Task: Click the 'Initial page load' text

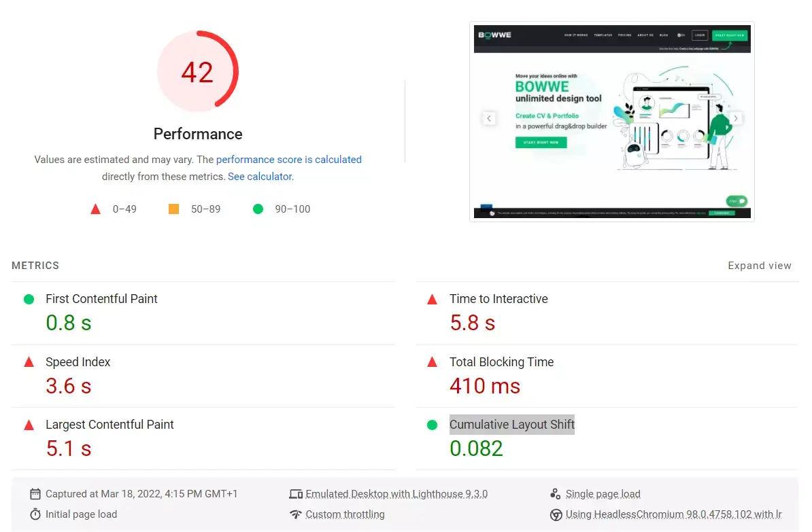Action: coord(82,514)
